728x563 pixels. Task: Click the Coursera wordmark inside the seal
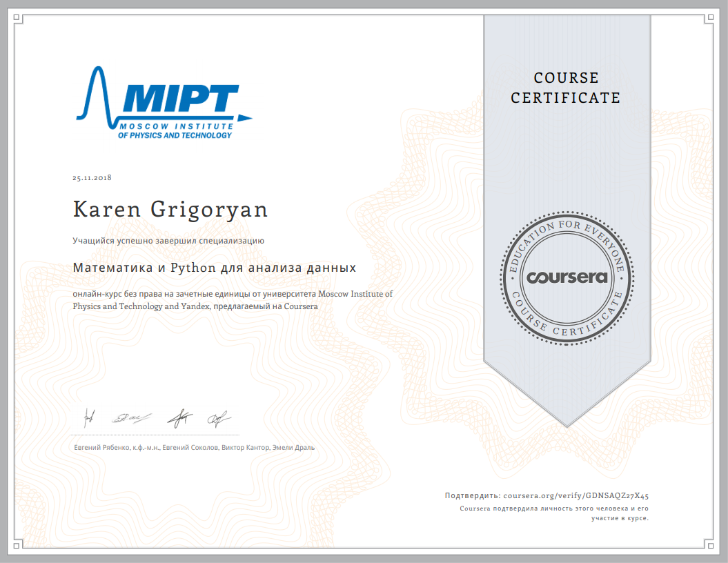pos(567,277)
